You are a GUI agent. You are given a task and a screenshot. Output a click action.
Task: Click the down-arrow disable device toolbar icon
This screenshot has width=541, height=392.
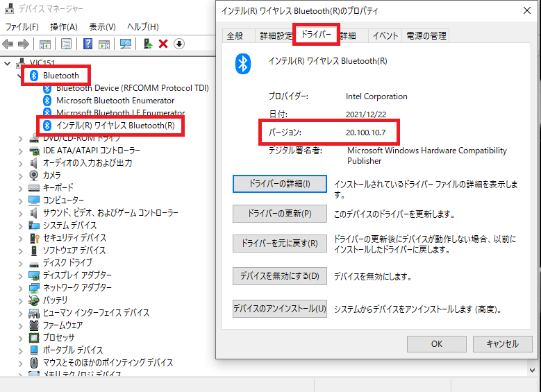(x=178, y=44)
